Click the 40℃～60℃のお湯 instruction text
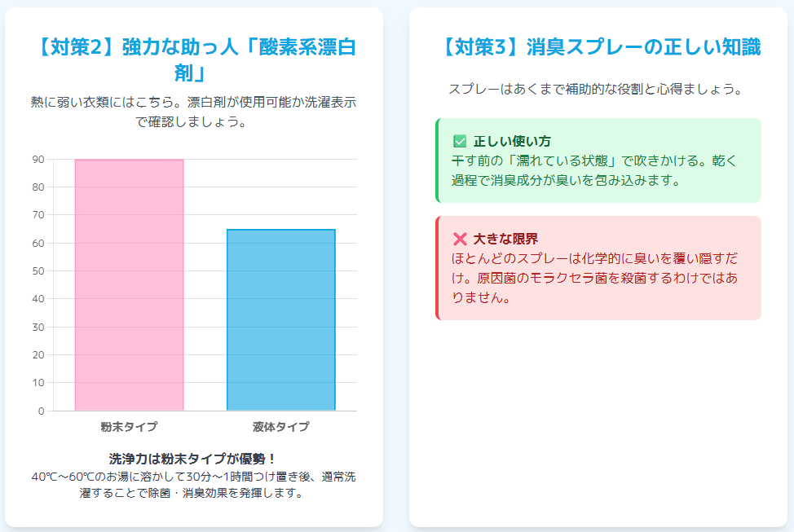The height and width of the screenshot is (532, 794). (193, 485)
